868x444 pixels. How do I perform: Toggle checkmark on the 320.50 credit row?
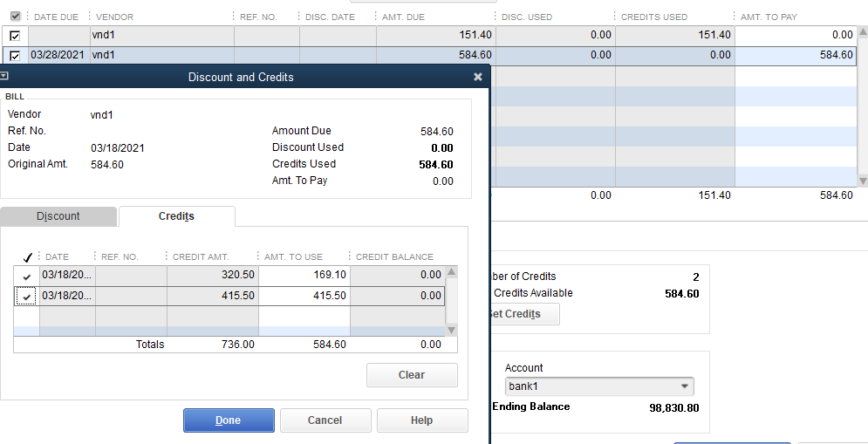[x=27, y=277]
